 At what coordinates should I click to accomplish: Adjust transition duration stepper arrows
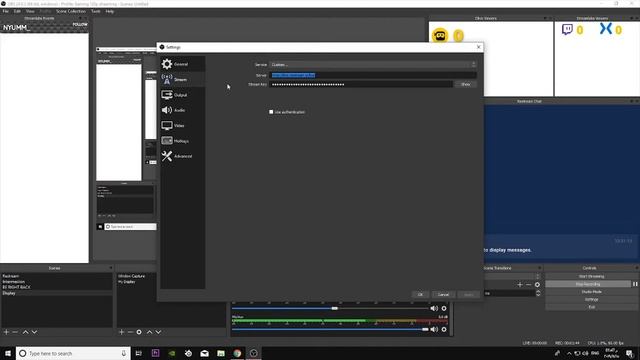point(538,293)
